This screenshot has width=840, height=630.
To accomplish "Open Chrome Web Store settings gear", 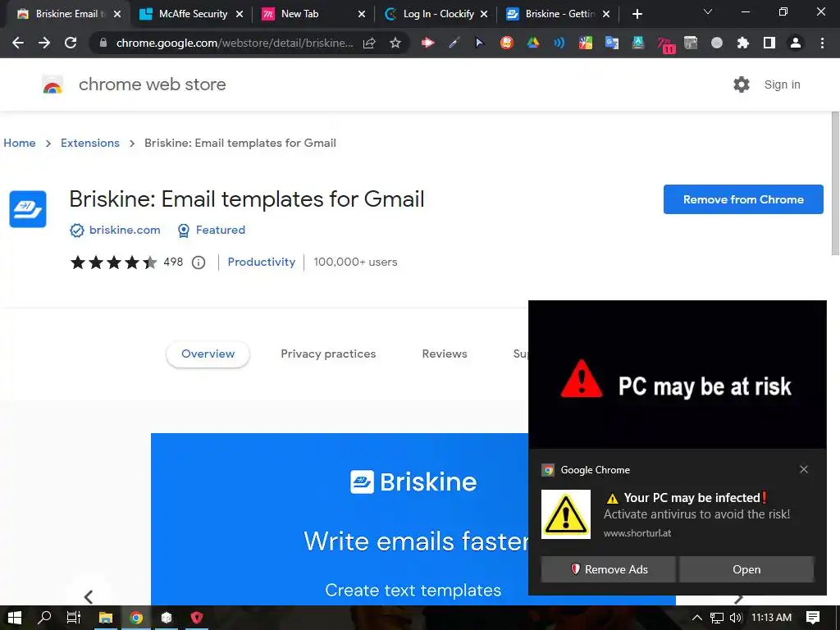I will [742, 84].
